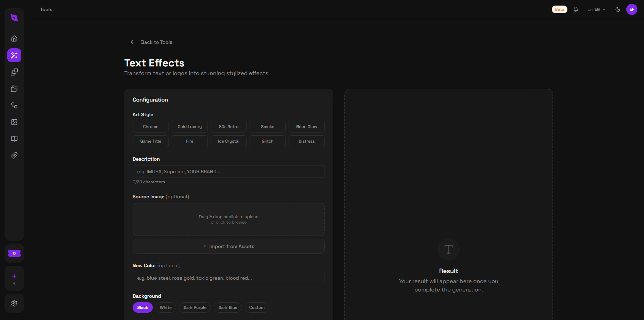Click the 0/30 characters counter
644x320 pixels.
tap(149, 182)
